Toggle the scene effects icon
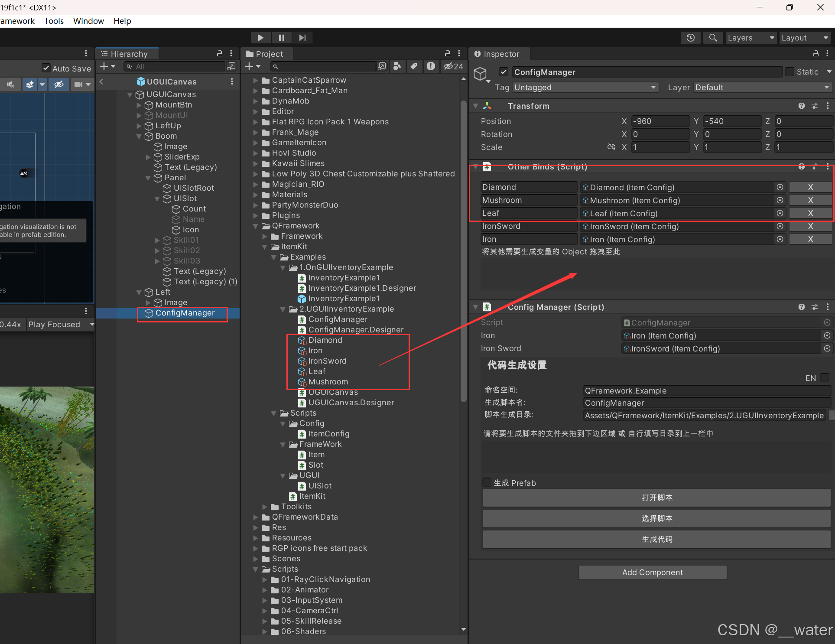 (29, 85)
